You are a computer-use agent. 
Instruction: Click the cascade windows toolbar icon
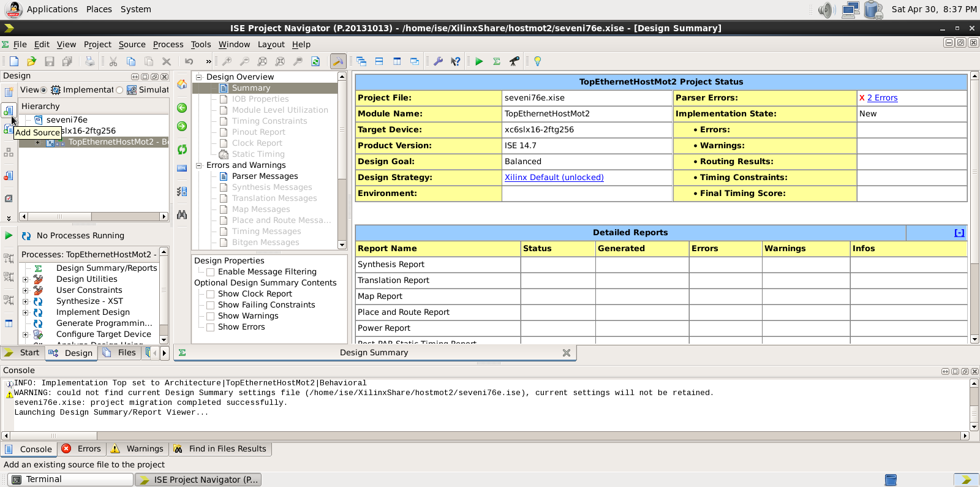coord(361,61)
